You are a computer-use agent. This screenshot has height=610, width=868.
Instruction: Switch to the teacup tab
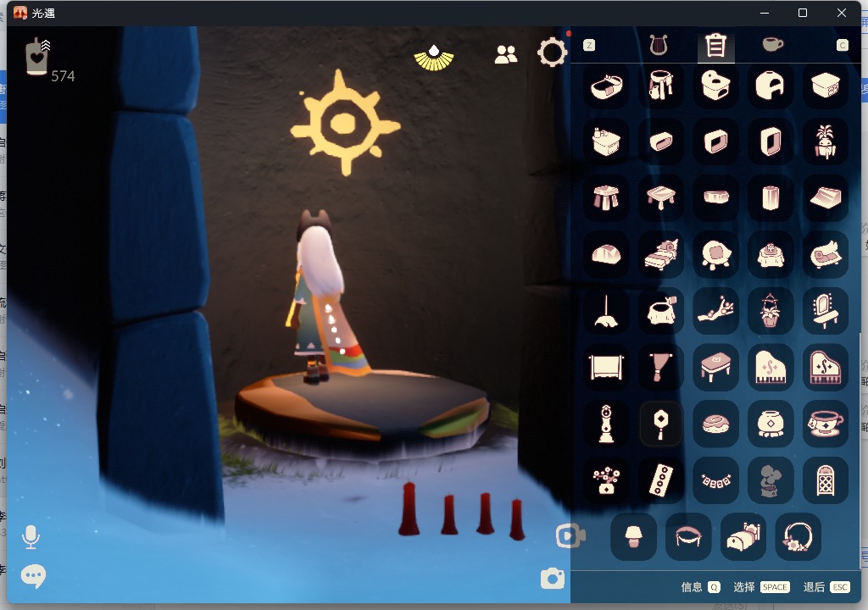pos(772,44)
